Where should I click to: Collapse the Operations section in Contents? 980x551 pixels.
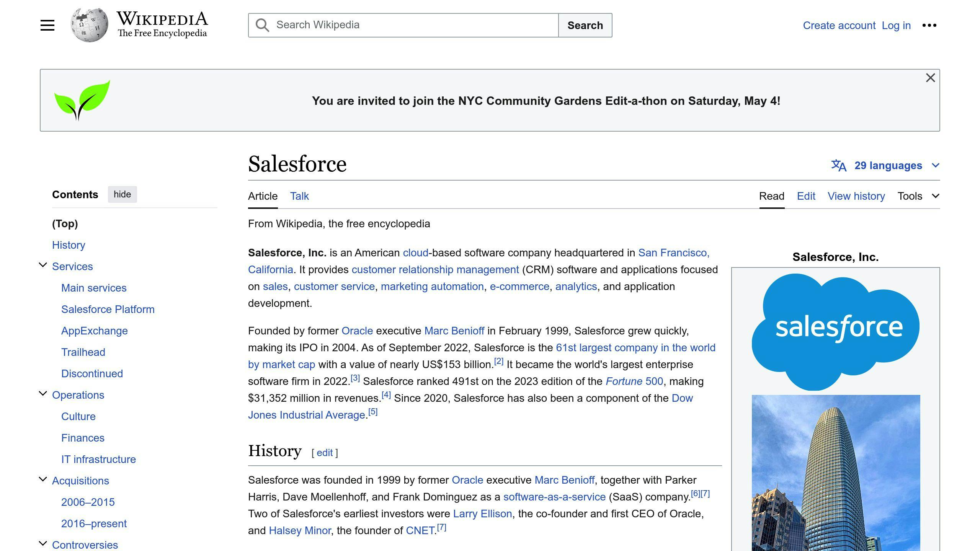(42, 393)
